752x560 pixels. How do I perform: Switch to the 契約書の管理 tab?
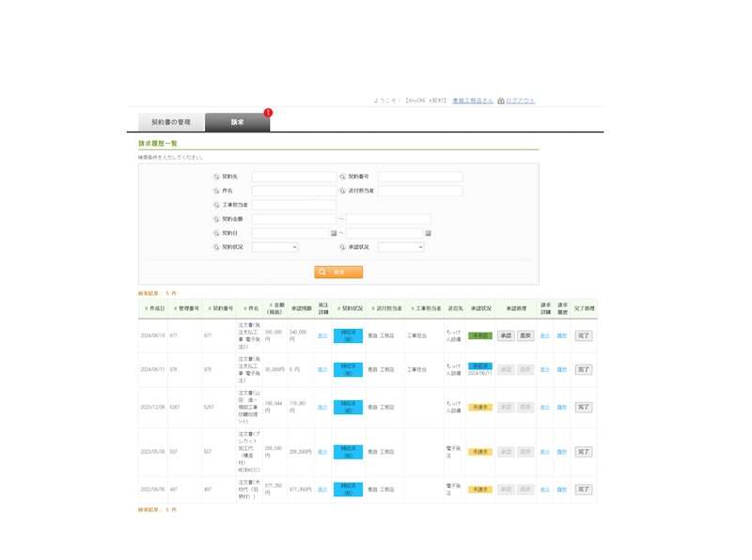tap(164, 122)
